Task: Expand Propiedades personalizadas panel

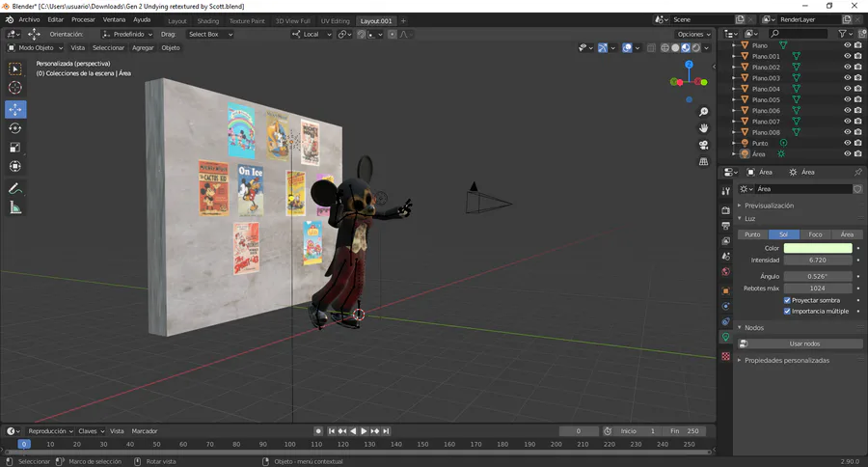Action: click(x=787, y=361)
